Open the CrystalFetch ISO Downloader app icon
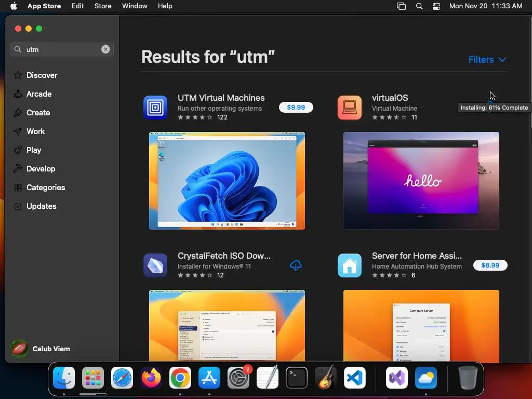 click(x=155, y=265)
